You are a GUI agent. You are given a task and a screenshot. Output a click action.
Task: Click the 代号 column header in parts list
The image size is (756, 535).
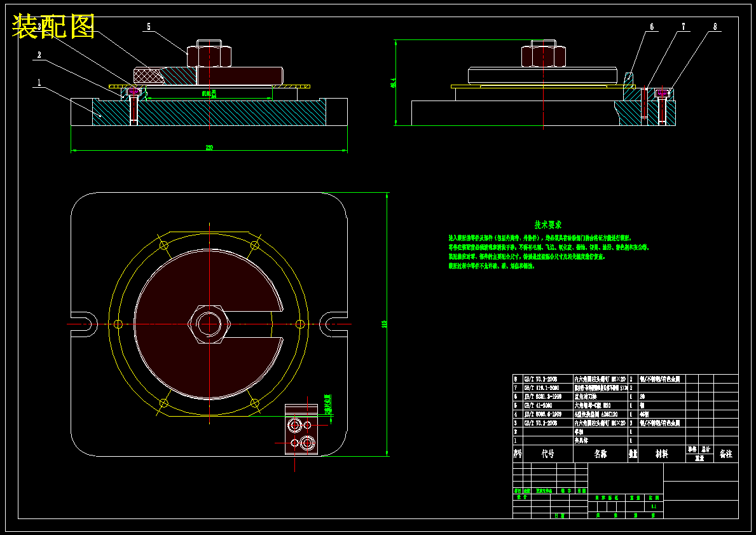[x=547, y=454]
